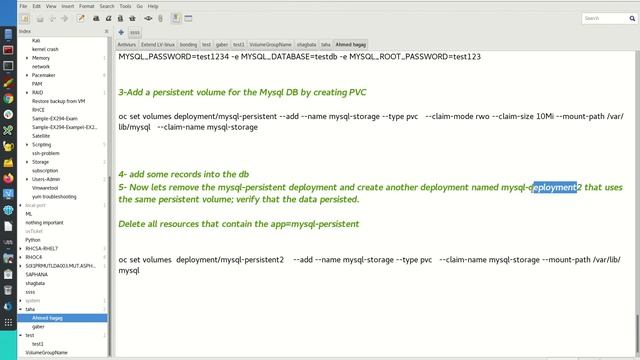The image size is (640, 360).
Task: Click the window-shaped toolbar icon
Action: point(188,19)
